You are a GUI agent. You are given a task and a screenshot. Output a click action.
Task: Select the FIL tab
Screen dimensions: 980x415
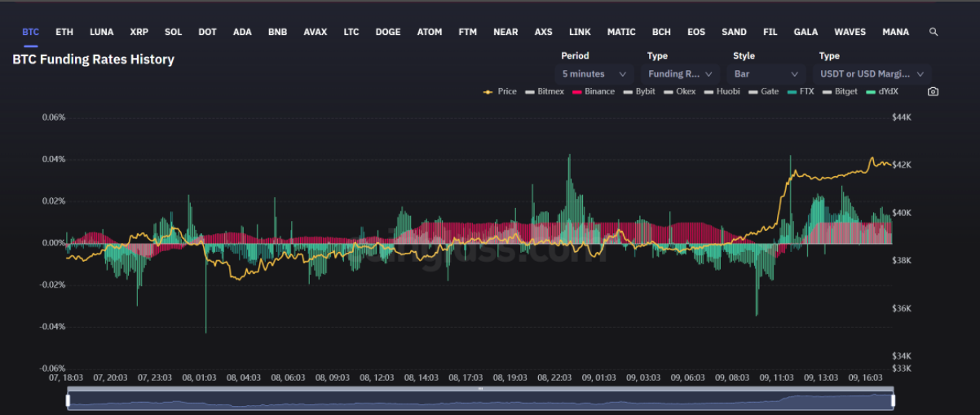[770, 32]
